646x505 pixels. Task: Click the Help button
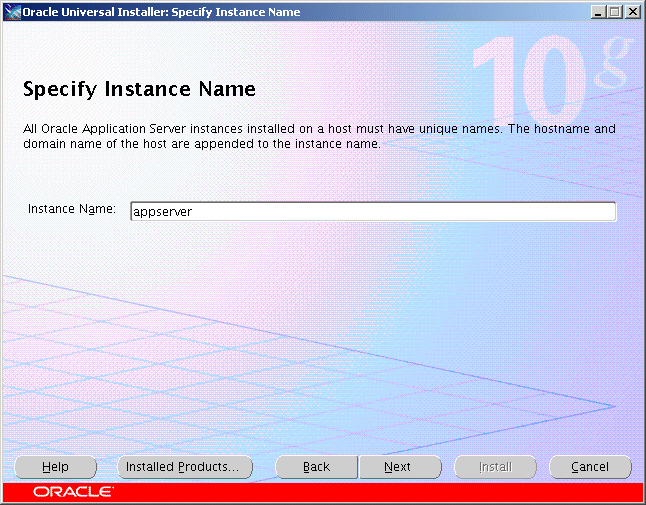(x=56, y=467)
